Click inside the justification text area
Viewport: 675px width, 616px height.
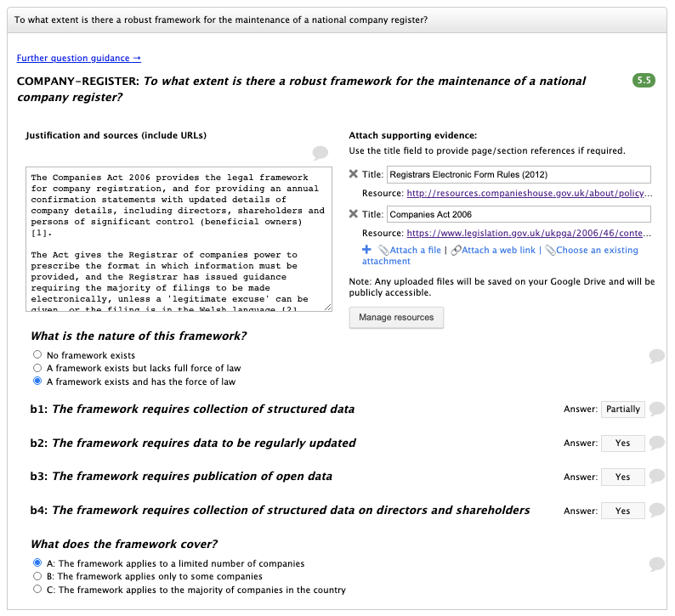click(x=179, y=239)
